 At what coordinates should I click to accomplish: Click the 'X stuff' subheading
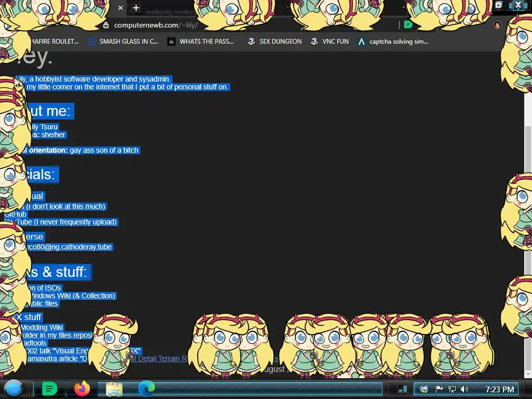pos(29,317)
